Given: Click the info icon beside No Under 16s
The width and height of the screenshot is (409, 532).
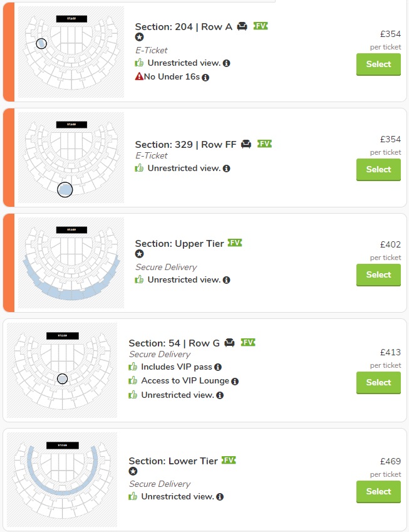Looking at the screenshot, I should (205, 77).
